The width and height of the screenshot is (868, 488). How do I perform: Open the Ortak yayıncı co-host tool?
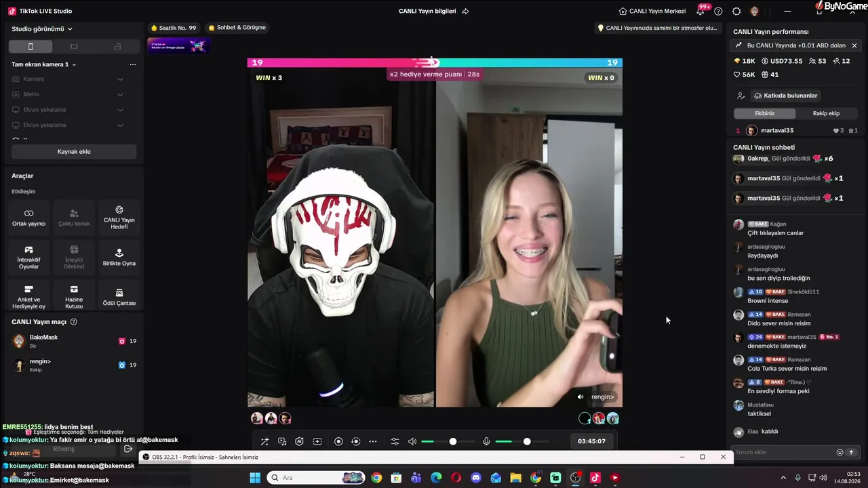click(28, 217)
